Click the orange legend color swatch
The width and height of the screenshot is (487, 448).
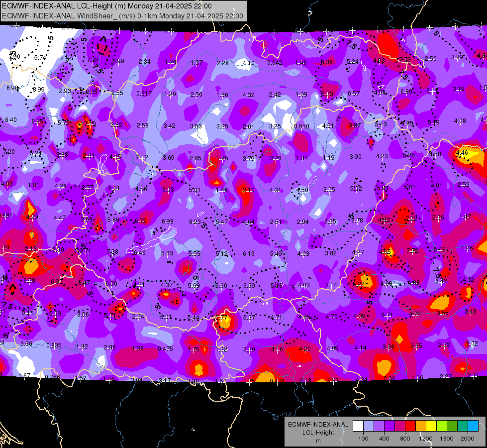[x=421, y=426]
